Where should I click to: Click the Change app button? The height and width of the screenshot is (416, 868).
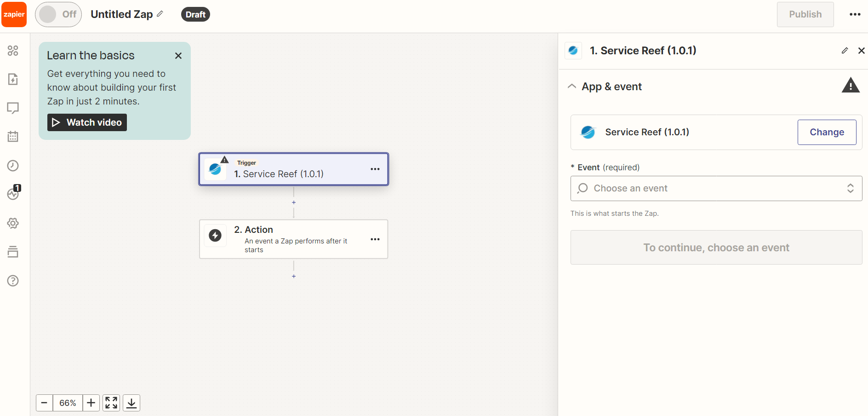click(x=827, y=132)
